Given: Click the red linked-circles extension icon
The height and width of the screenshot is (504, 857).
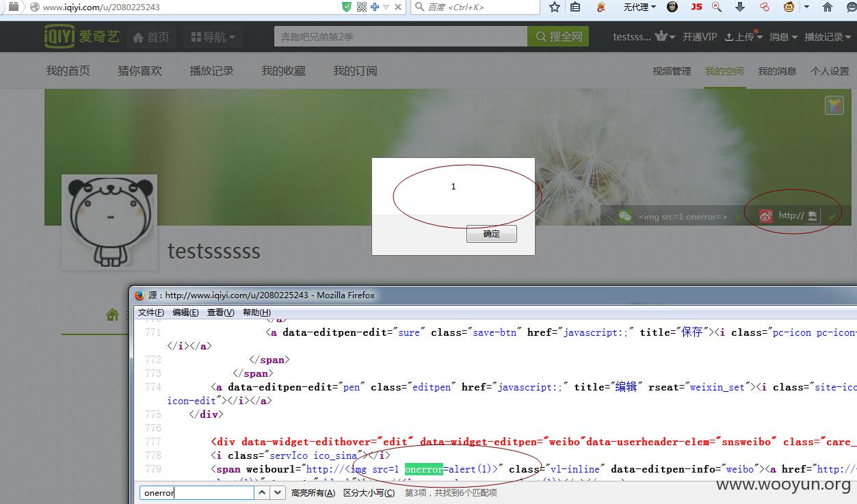Looking at the screenshot, I should coord(764,7).
